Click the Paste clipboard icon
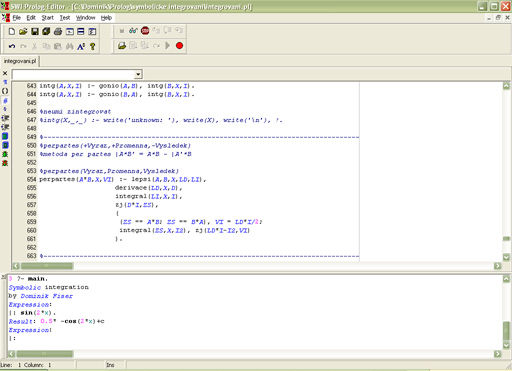Screen dimensions: 512x371 [58, 46]
